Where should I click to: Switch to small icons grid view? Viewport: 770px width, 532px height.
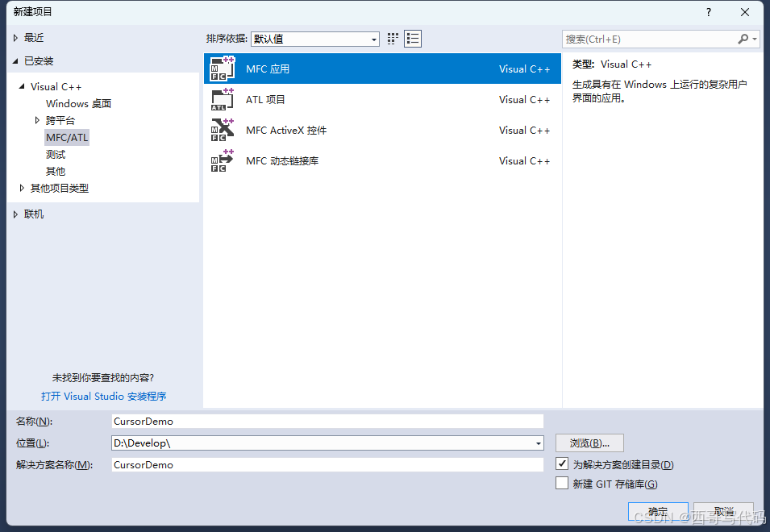[393, 39]
